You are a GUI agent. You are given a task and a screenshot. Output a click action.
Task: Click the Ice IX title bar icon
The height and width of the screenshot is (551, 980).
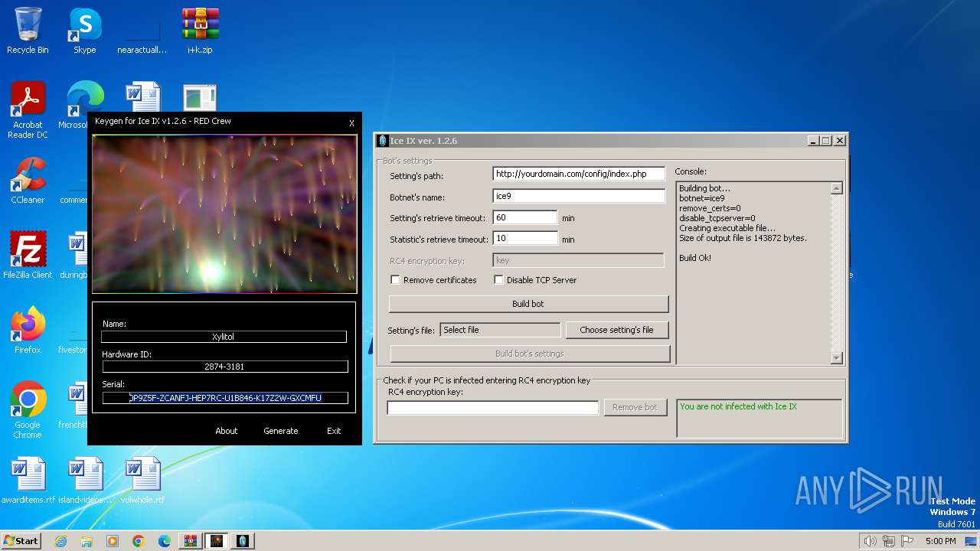[383, 141]
